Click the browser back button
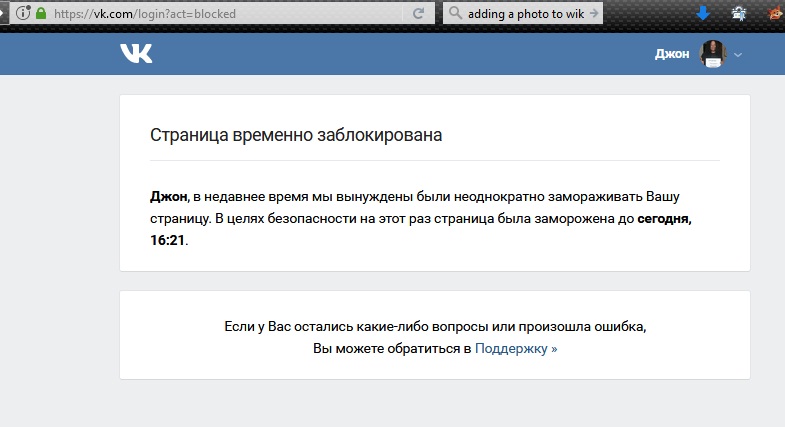 tap(4, 14)
